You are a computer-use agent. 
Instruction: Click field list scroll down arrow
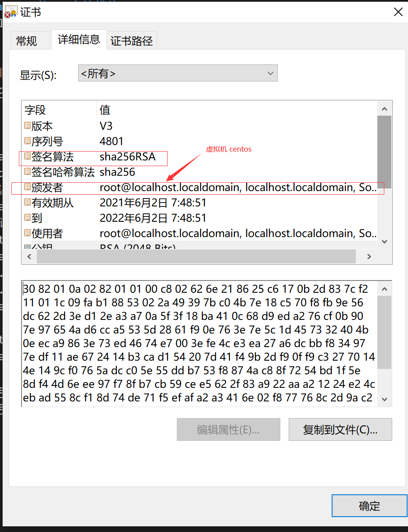(x=384, y=241)
